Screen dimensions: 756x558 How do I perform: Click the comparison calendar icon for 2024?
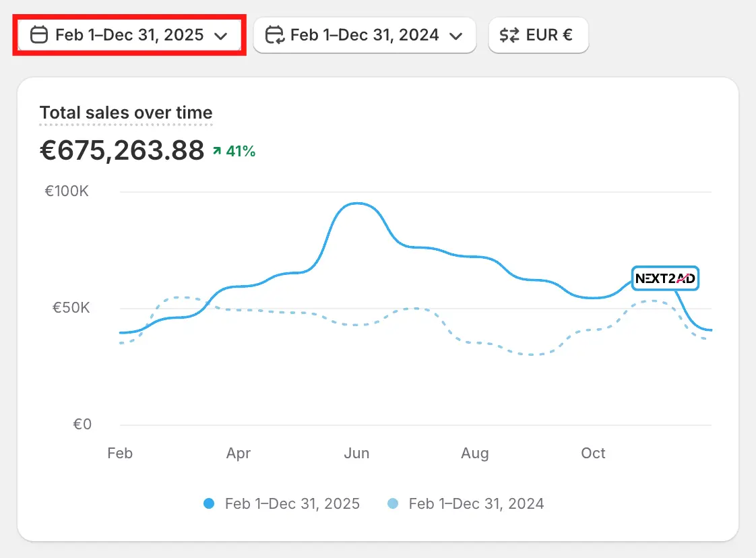coord(275,35)
